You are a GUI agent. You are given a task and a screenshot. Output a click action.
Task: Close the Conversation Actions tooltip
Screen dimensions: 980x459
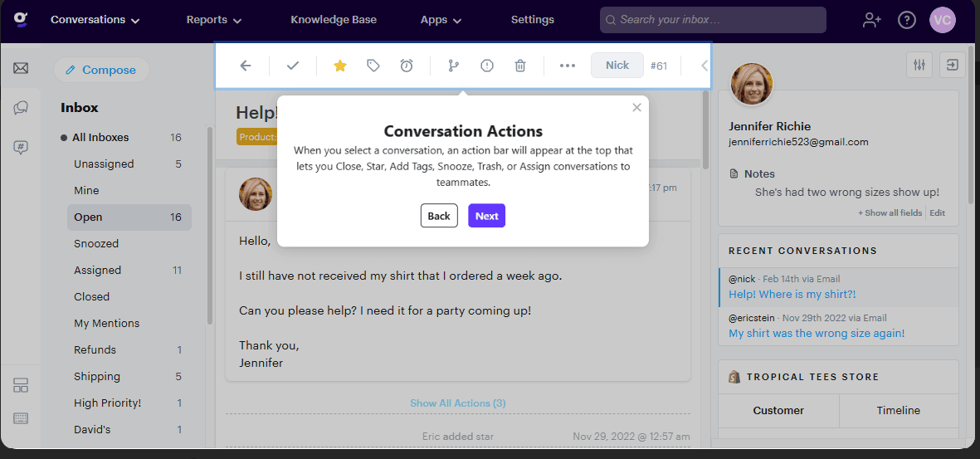coord(636,108)
